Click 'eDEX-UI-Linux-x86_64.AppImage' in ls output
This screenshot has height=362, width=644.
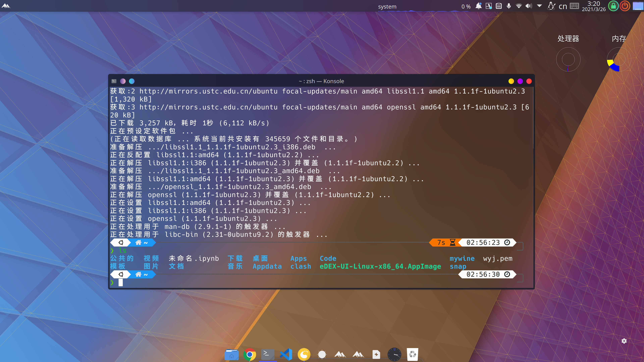coord(380,267)
